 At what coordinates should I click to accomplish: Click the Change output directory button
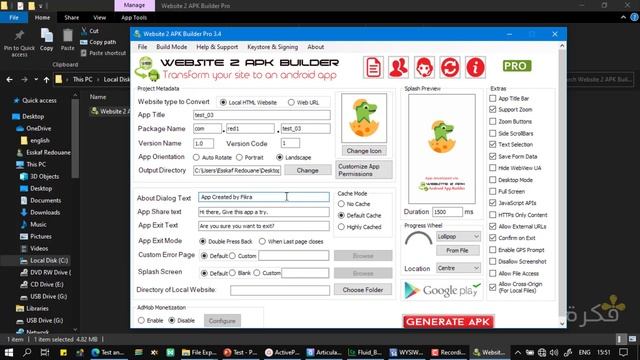click(x=308, y=170)
